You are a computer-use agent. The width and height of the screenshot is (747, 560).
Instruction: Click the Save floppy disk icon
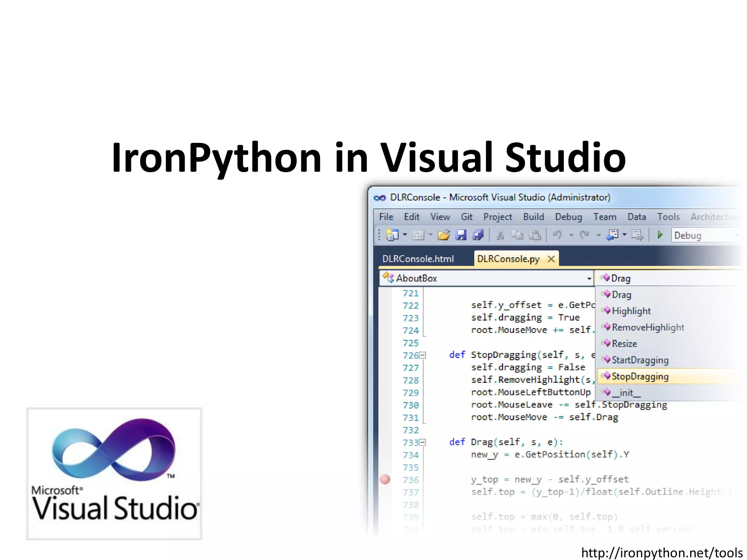coord(461,235)
